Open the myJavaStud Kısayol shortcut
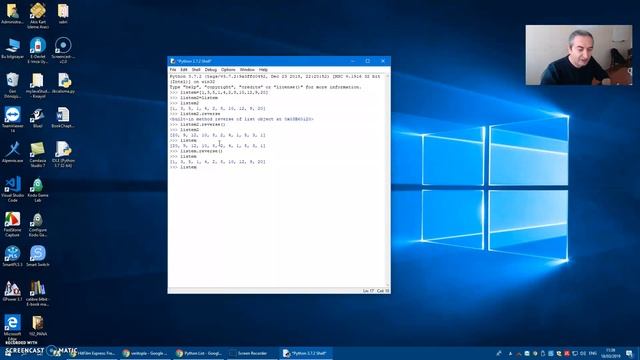Viewport: 640px width, 360px height. pyautogui.click(x=38, y=85)
